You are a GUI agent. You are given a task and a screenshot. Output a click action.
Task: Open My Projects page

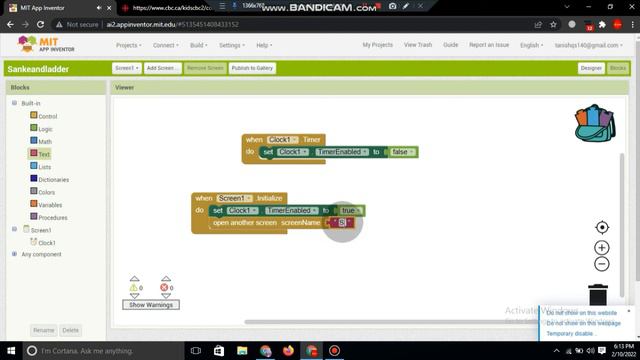378,45
